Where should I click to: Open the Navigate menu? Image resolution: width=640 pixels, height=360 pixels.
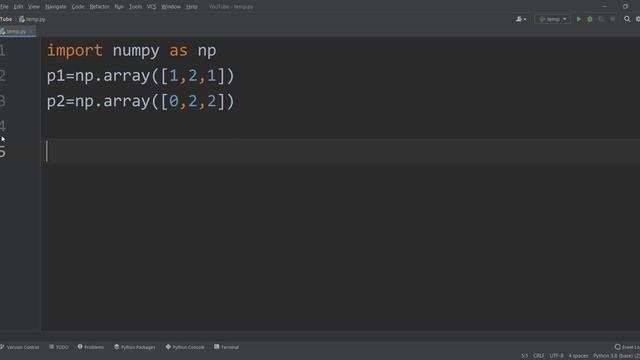[x=56, y=7]
